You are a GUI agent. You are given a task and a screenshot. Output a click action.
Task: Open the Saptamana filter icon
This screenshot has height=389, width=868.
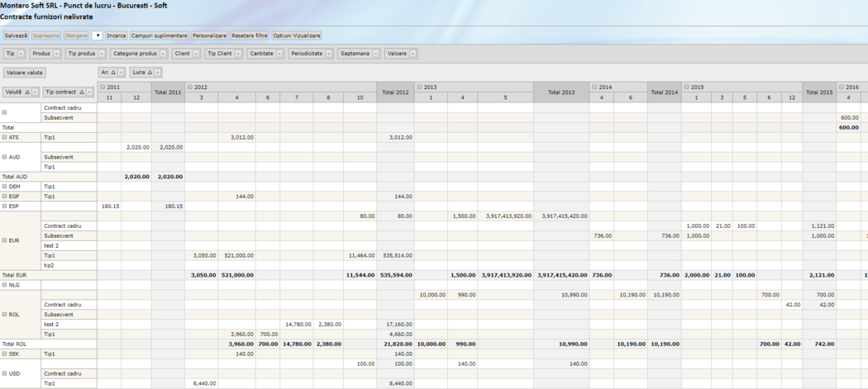tap(375, 54)
